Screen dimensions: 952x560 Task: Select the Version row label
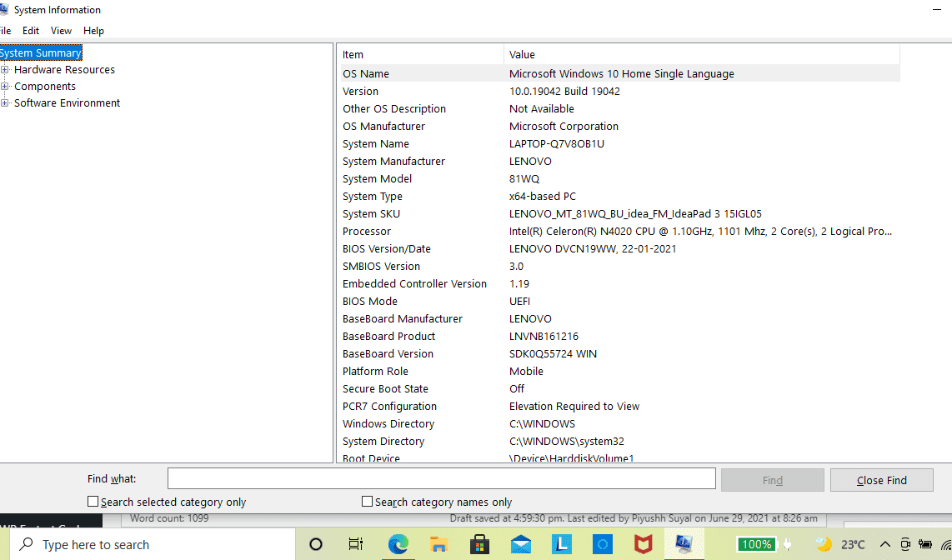(360, 91)
